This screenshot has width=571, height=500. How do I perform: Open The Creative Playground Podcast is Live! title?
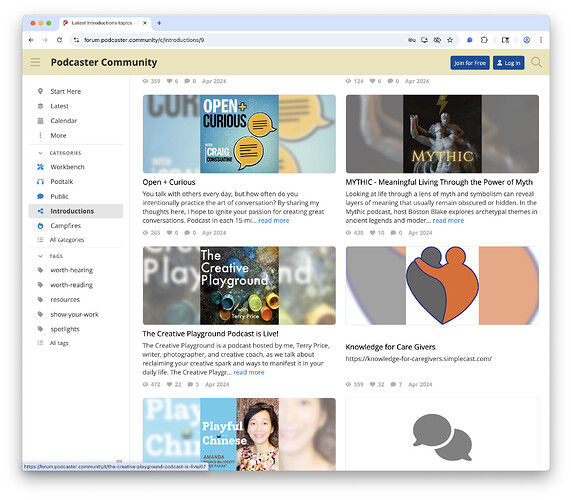(210, 334)
